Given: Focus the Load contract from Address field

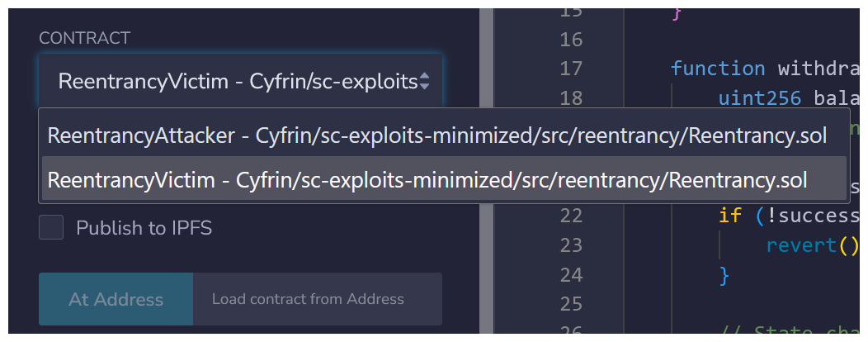Looking at the screenshot, I should pos(317,299).
